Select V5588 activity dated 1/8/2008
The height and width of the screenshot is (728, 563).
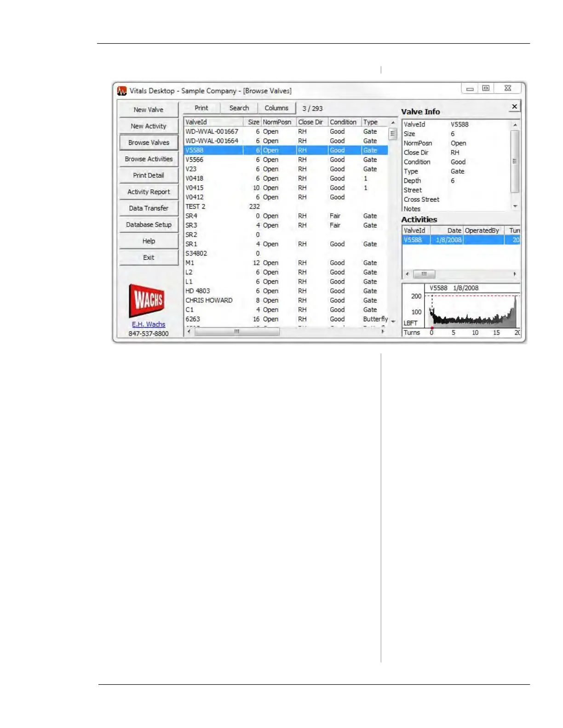point(461,240)
